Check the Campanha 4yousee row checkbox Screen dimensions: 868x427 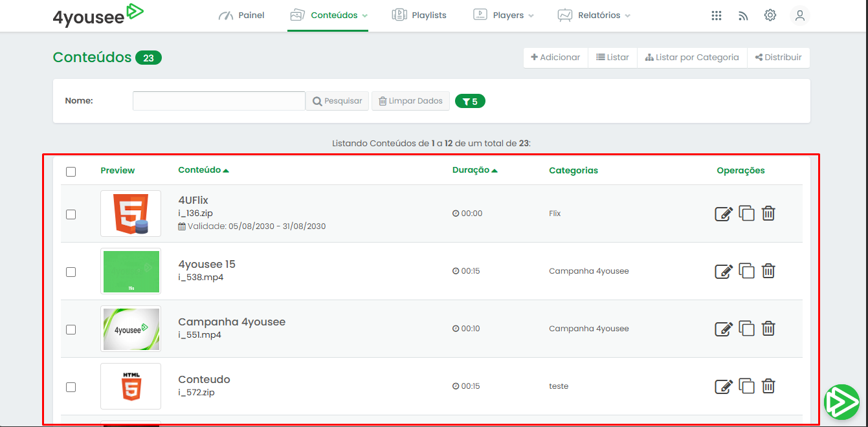coord(71,329)
